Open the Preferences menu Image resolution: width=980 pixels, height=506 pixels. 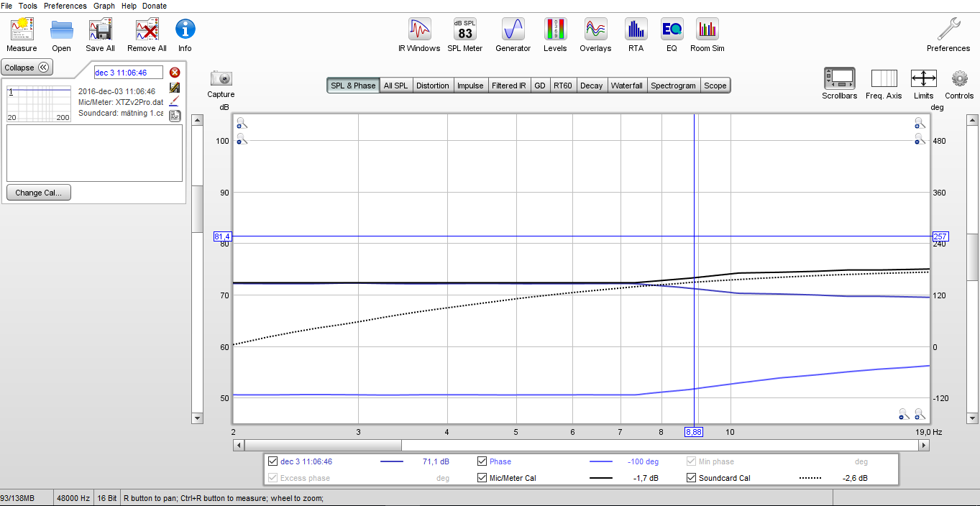[65, 6]
